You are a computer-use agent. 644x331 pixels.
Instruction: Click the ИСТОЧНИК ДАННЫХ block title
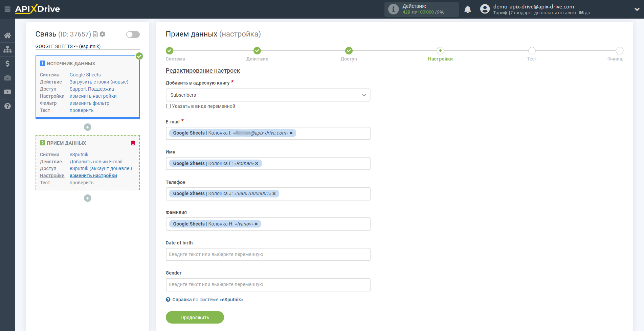pyautogui.click(x=71, y=64)
